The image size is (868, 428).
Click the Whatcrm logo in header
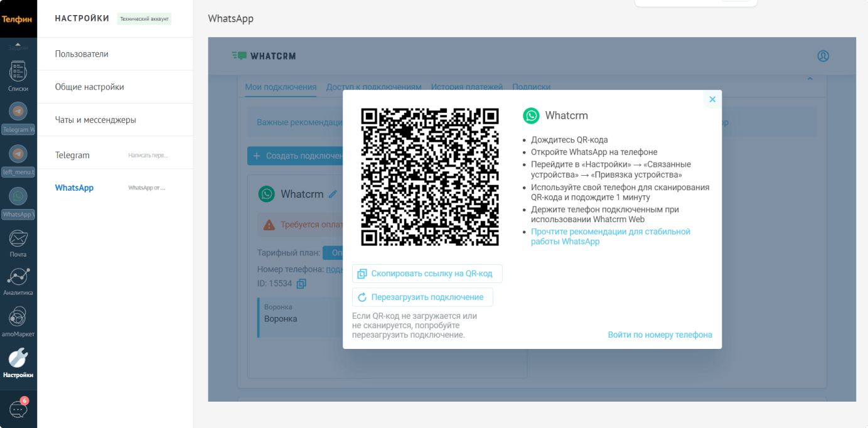pos(264,56)
